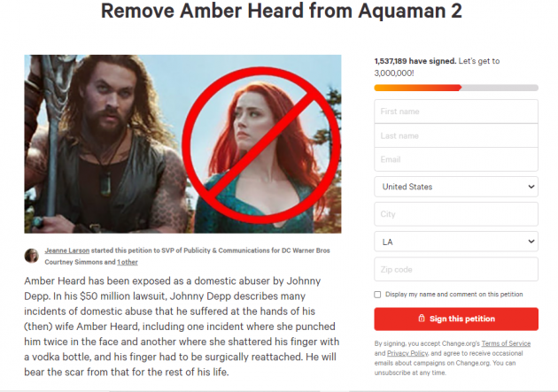
Task: Follow the '1 other' decision maker link
Action: (x=128, y=262)
